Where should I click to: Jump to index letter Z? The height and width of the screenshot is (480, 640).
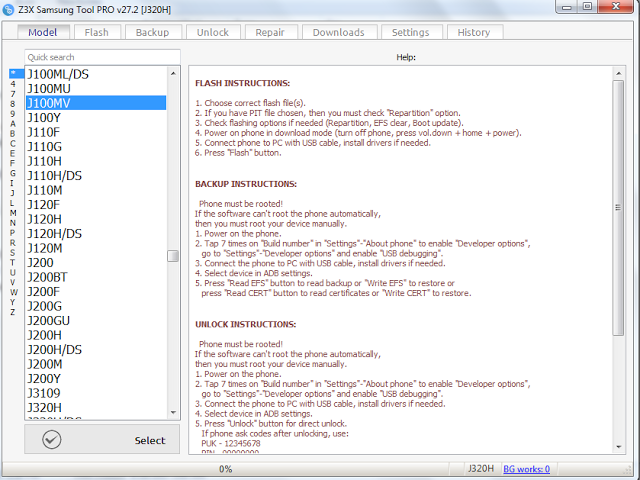point(13,312)
